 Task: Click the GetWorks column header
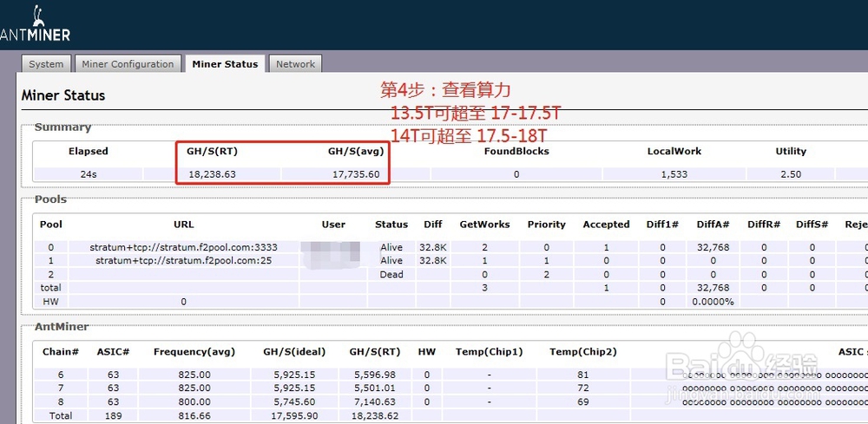click(484, 225)
